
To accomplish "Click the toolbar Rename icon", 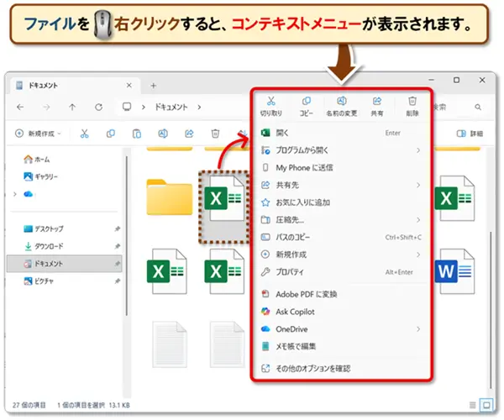I will pyautogui.click(x=163, y=134).
